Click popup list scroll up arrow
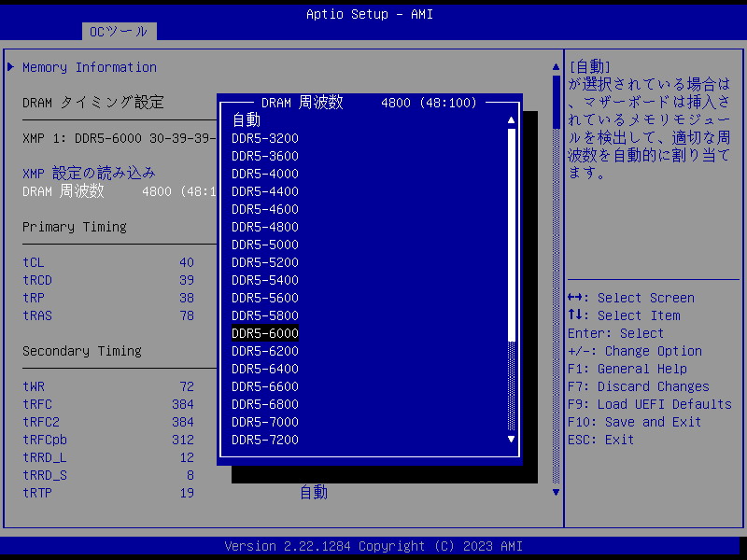Screen dimensions: 747x560 point(511,120)
